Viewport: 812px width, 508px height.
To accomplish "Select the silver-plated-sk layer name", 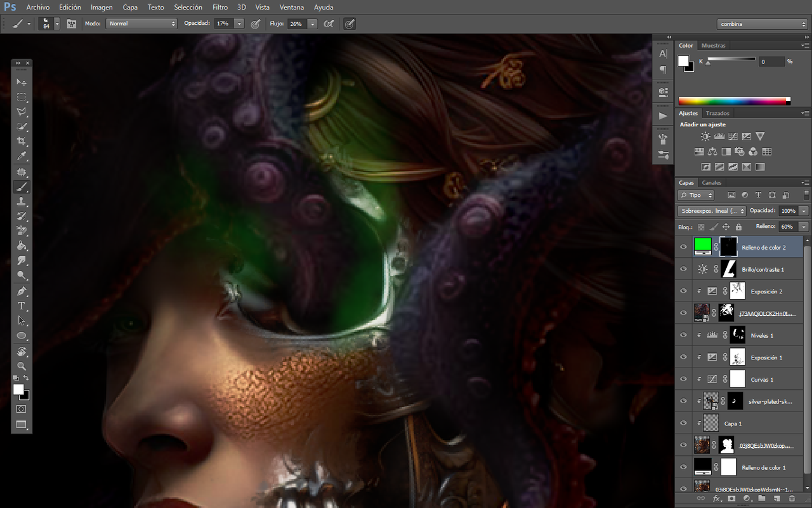I will click(770, 401).
